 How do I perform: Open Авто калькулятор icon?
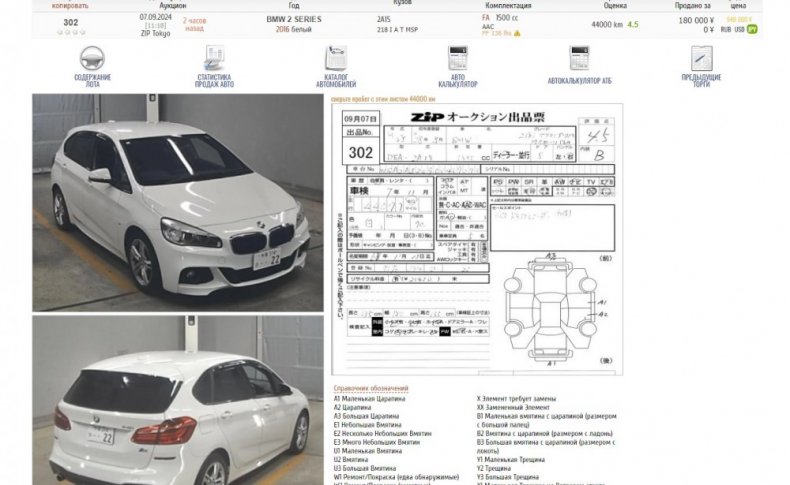pyautogui.click(x=457, y=58)
